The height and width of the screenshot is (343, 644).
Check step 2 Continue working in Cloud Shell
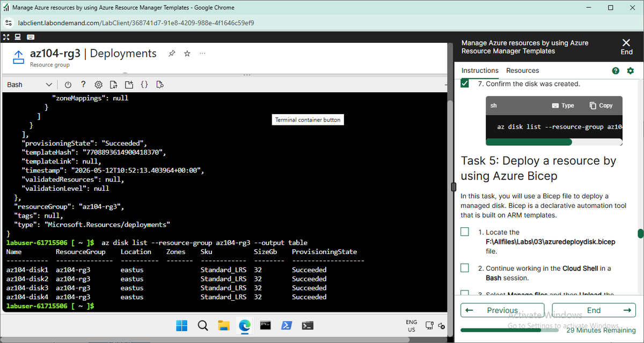point(465,268)
